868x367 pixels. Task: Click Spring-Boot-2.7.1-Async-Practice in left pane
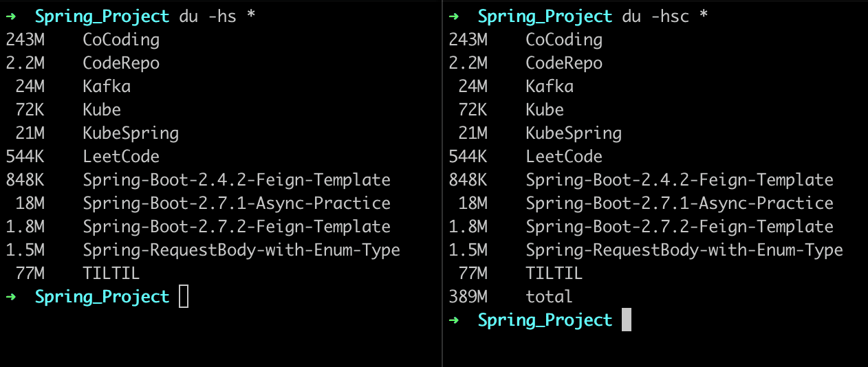[x=237, y=203]
